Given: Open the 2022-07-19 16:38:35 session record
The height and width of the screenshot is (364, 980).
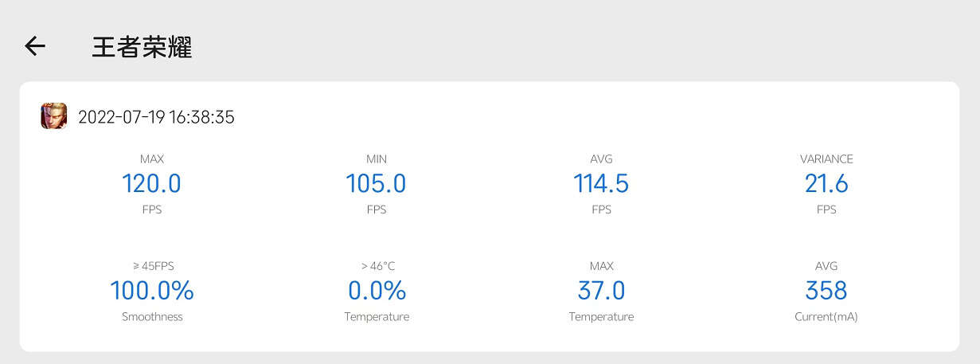Looking at the screenshot, I should coord(156,117).
